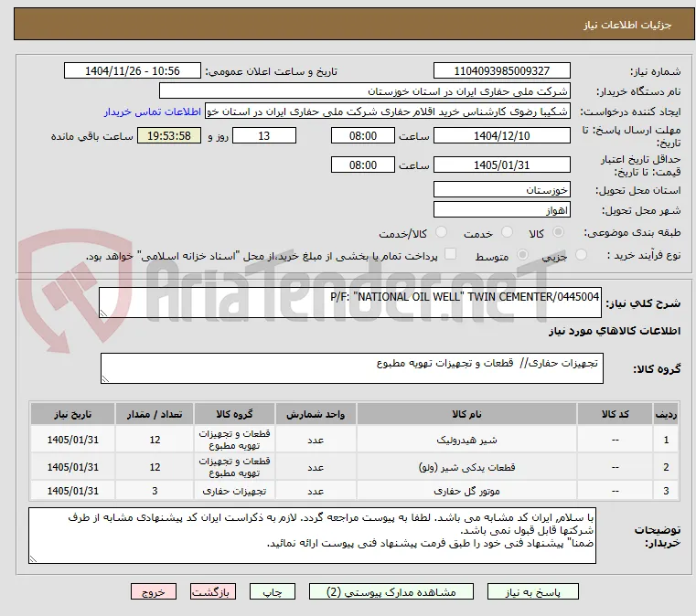Image resolution: width=696 pixels, height=616 pixels.
Task: Click the گروه کالا text box
Action: (352, 368)
